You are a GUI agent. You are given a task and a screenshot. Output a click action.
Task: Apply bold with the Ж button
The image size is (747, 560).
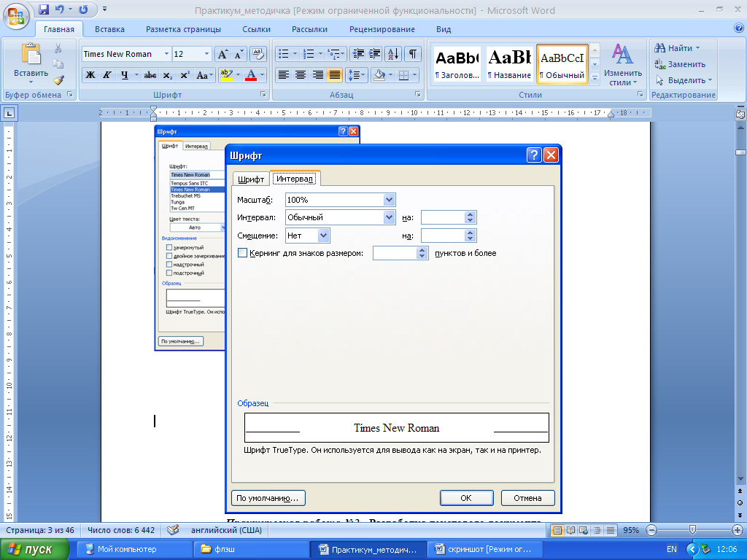[x=90, y=75]
